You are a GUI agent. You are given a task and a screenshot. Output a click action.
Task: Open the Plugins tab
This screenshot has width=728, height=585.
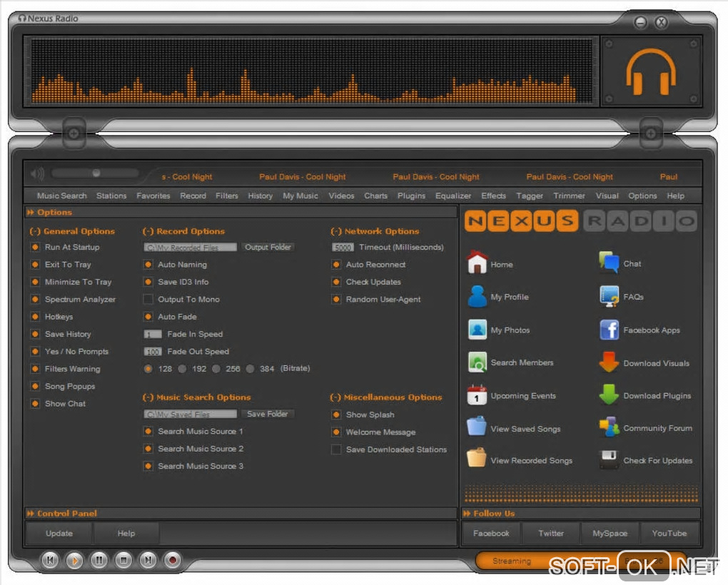411,195
